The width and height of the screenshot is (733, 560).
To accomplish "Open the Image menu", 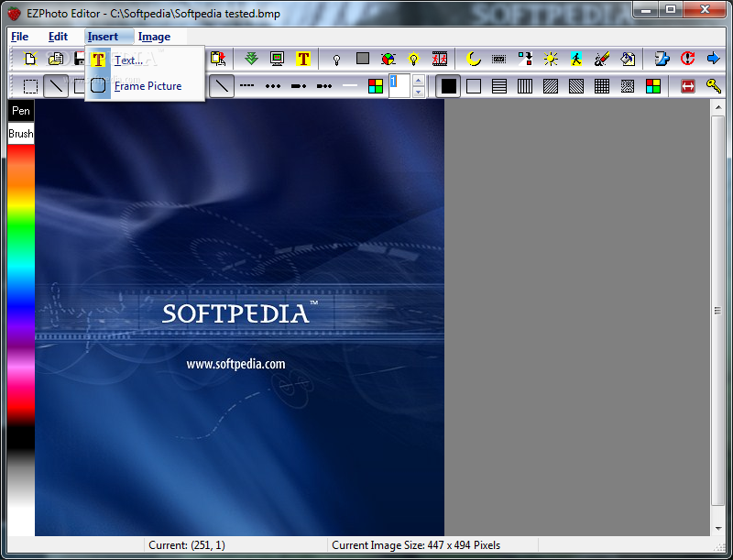I will (x=154, y=37).
